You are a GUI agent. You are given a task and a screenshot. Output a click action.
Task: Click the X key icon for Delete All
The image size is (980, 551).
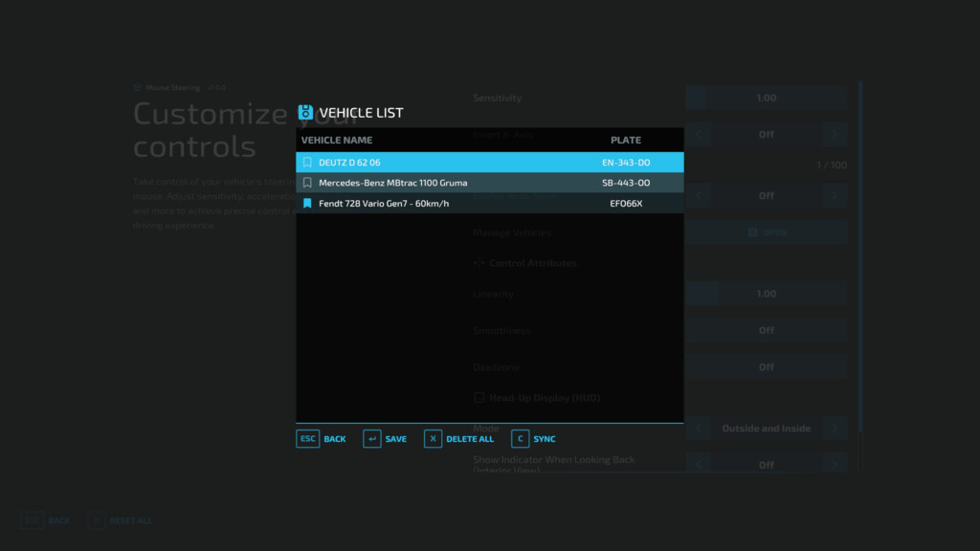tap(433, 439)
